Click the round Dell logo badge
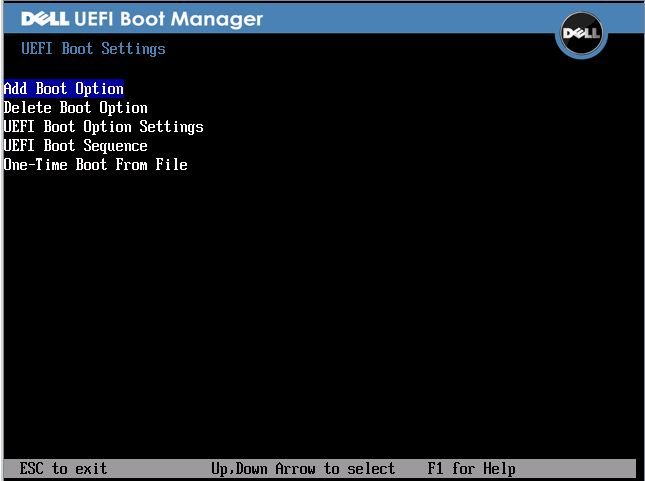This screenshot has width=645, height=481. pos(581,34)
